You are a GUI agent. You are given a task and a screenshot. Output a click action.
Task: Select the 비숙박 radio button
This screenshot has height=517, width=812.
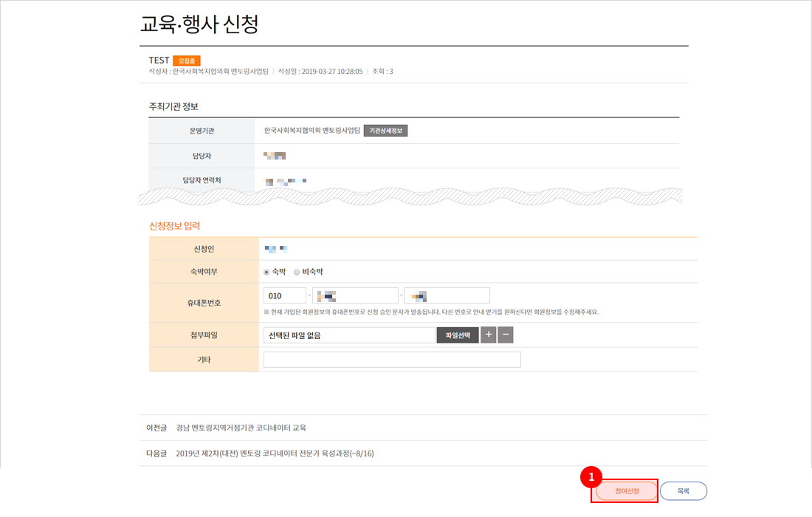[297, 272]
